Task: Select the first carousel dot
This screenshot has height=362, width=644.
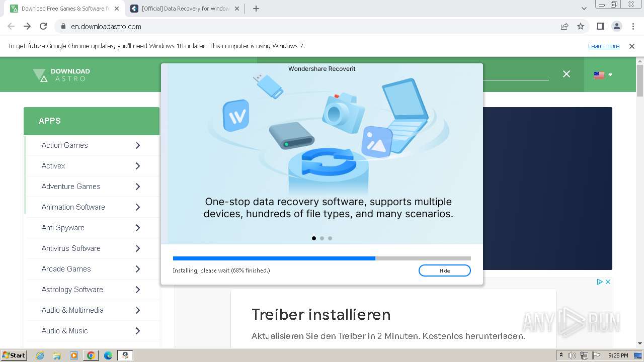Action: (x=314, y=238)
